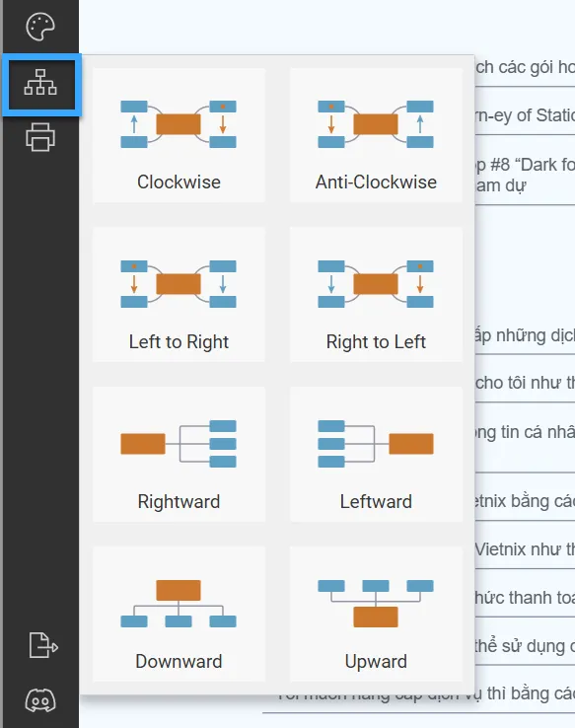Screen dimensions: 575x728
Task: Apply the Leftward layout option
Action: pos(376,454)
